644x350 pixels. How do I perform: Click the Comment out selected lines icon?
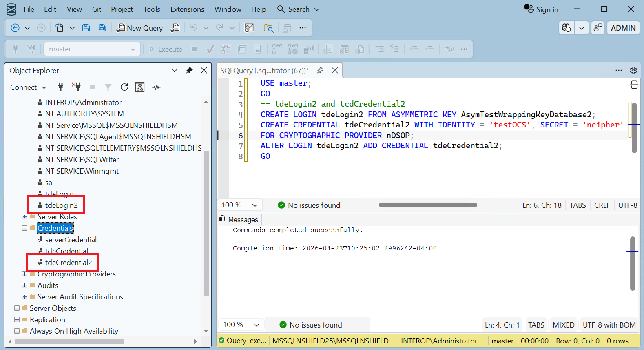point(380,49)
